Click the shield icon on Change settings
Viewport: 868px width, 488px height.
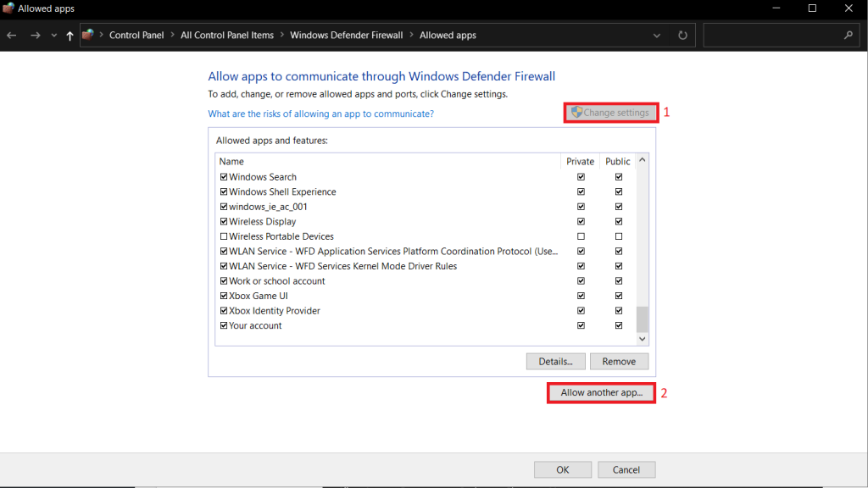click(577, 112)
